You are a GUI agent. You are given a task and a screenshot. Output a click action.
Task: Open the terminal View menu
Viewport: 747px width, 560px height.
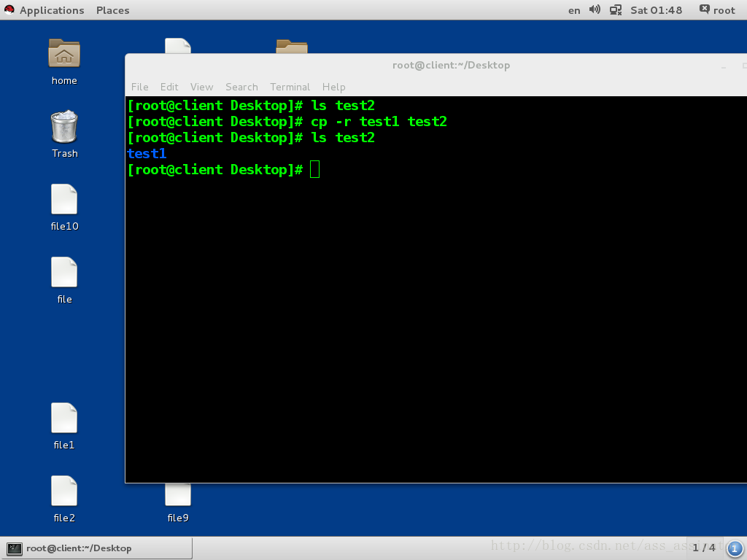coord(201,87)
